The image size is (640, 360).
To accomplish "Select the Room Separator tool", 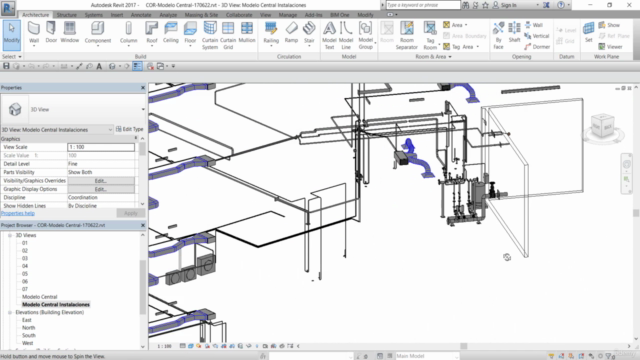I will click(x=407, y=36).
